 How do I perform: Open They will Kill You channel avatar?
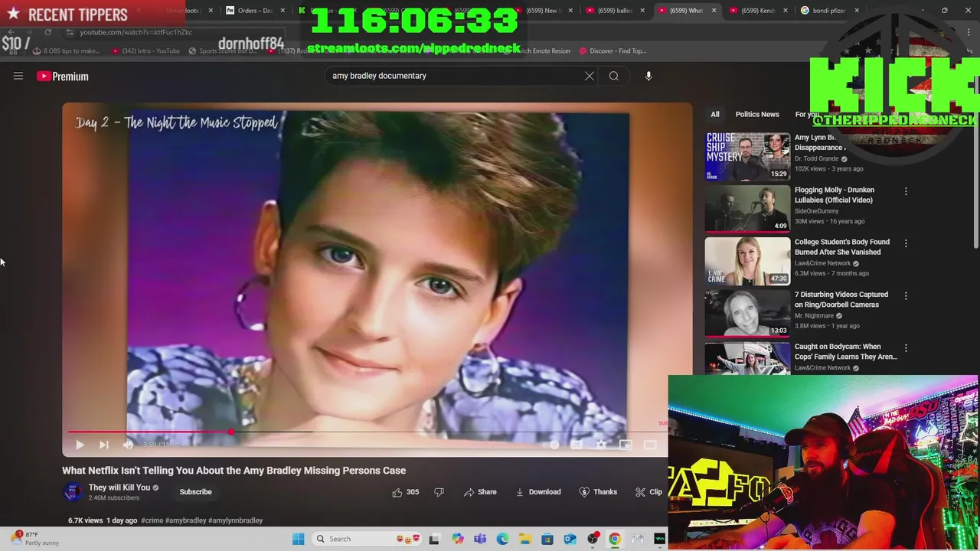tap(73, 492)
